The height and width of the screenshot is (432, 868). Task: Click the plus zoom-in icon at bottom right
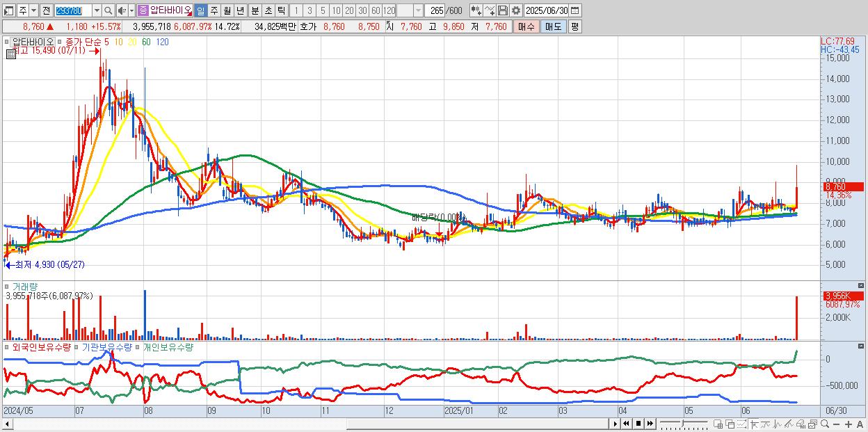[848, 424]
